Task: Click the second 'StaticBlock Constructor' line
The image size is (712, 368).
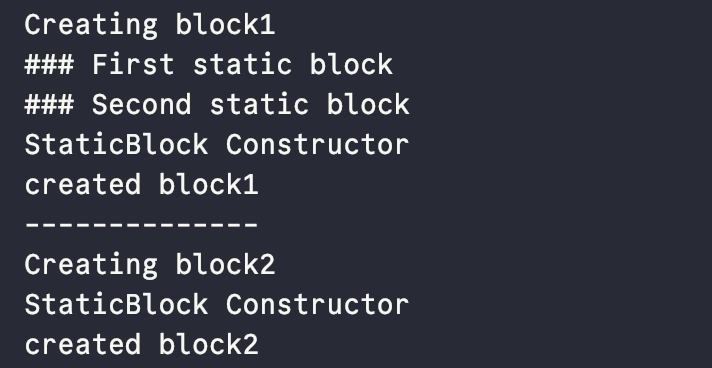Action: click(x=217, y=304)
